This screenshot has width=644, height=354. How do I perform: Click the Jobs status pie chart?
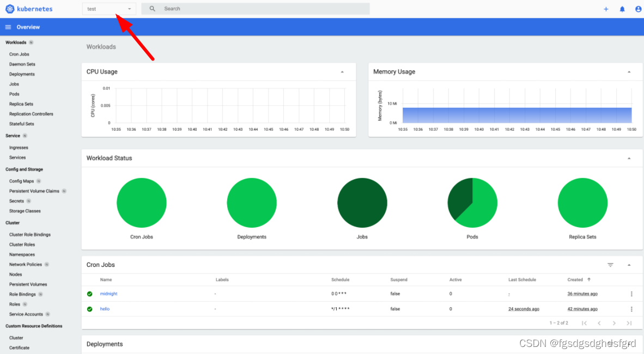pyautogui.click(x=362, y=203)
